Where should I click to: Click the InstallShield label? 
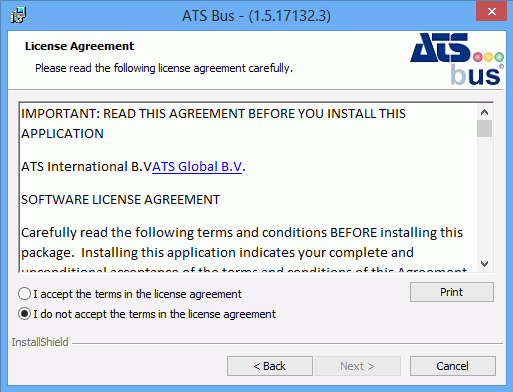click(x=40, y=342)
